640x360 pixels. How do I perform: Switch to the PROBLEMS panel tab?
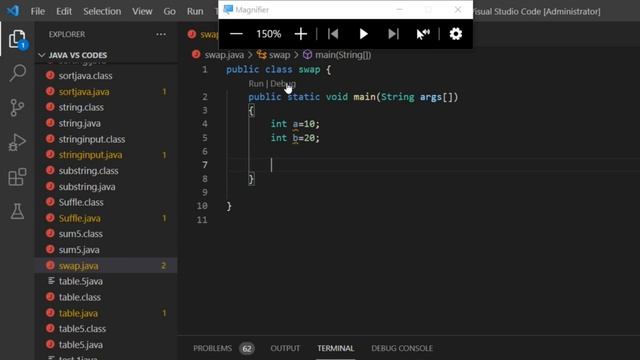(x=212, y=348)
